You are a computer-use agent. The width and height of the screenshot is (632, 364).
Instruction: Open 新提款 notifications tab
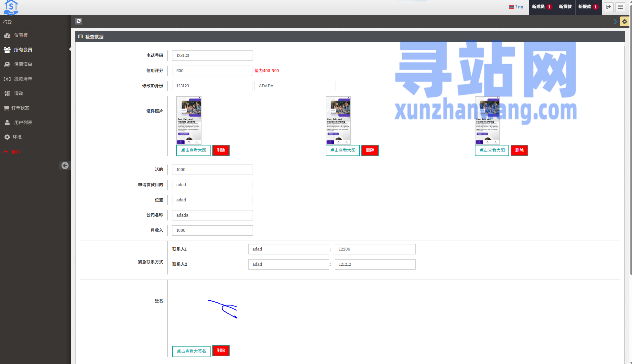click(588, 7)
